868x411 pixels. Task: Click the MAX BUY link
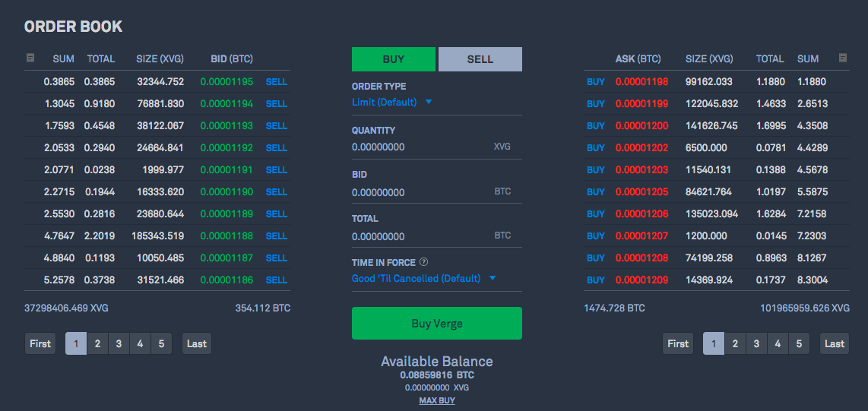(436, 400)
